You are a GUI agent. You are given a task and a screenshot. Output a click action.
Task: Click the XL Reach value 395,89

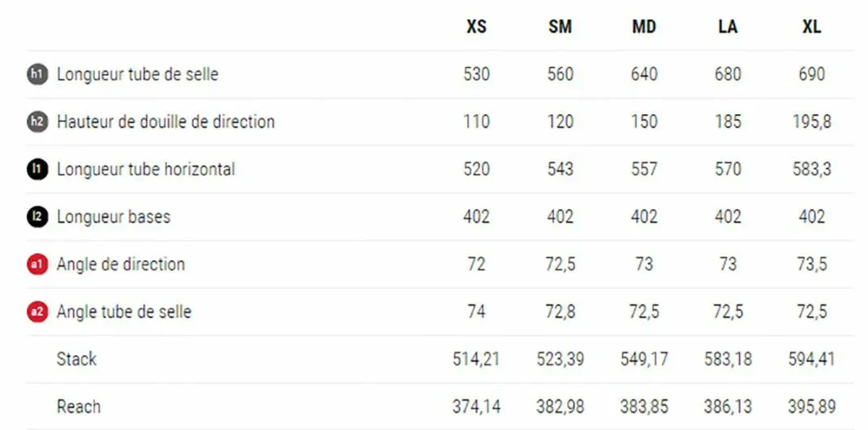[x=811, y=406]
